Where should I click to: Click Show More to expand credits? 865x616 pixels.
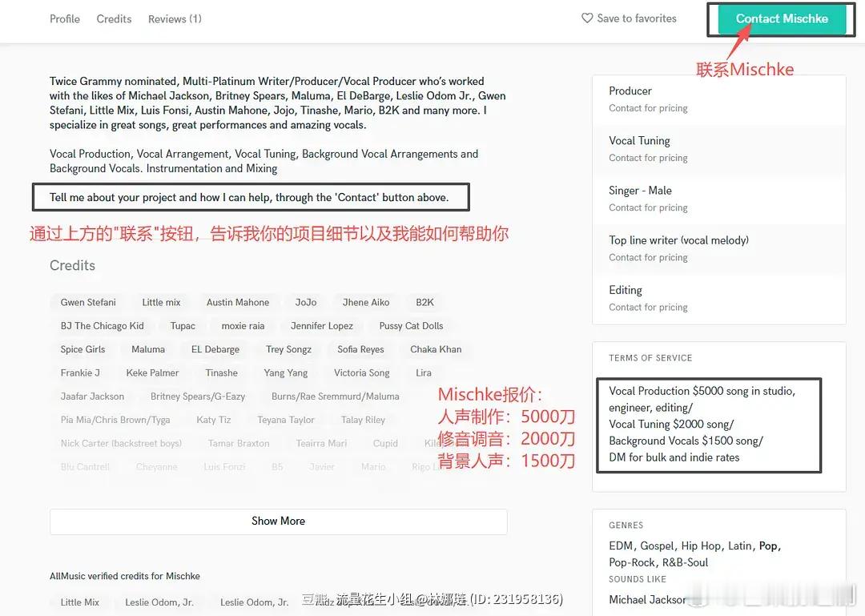[279, 521]
